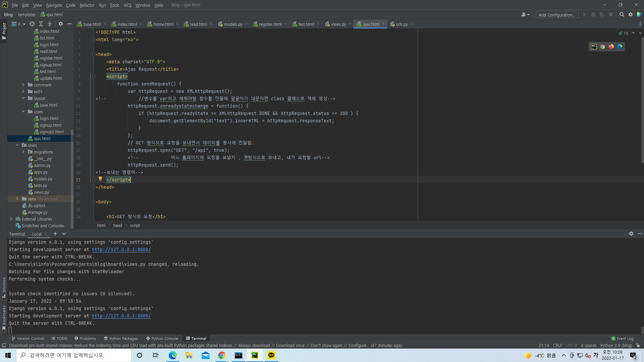Select head in the editor breadcrumbs
Viewport: 644px width, 362px height.
click(117, 225)
